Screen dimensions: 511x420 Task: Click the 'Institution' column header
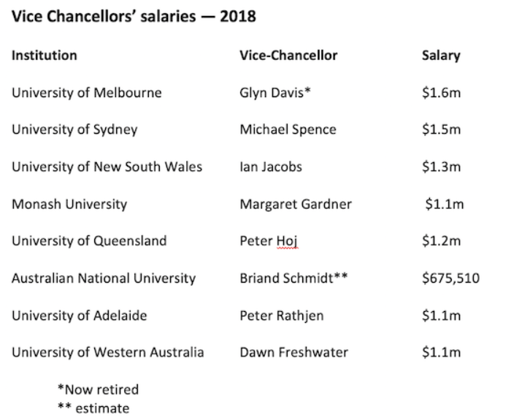click(x=44, y=56)
